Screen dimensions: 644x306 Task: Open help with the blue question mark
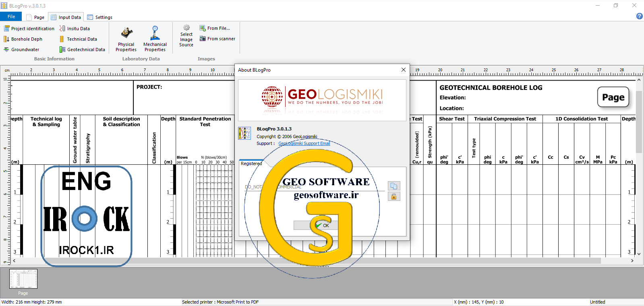pos(639,16)
